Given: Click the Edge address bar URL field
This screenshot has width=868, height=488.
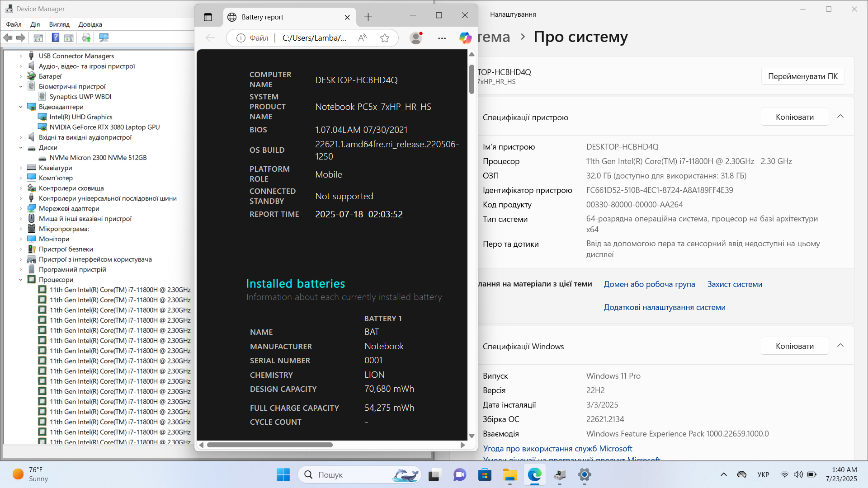Looking at the screenshot, I should (x=315, y=38).
